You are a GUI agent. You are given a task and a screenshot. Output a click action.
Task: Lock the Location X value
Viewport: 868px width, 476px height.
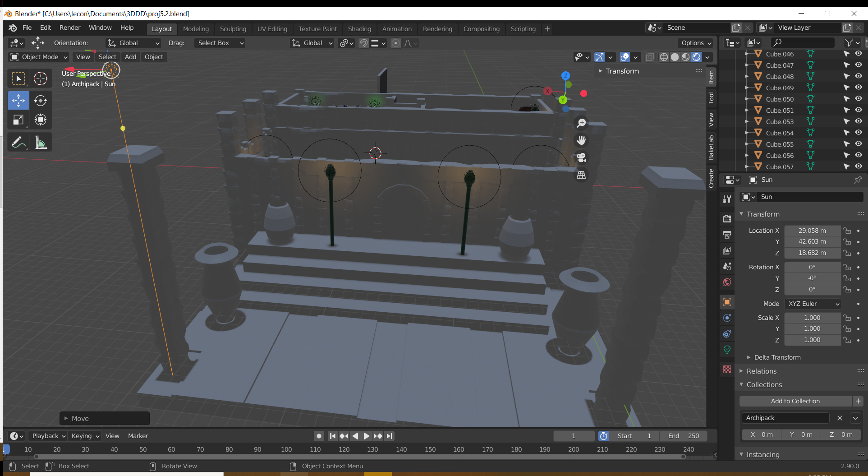tap(847, 231)
